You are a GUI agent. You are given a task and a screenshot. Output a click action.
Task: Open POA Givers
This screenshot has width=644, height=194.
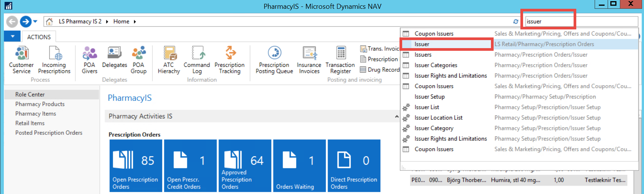(x=90, y=60)
